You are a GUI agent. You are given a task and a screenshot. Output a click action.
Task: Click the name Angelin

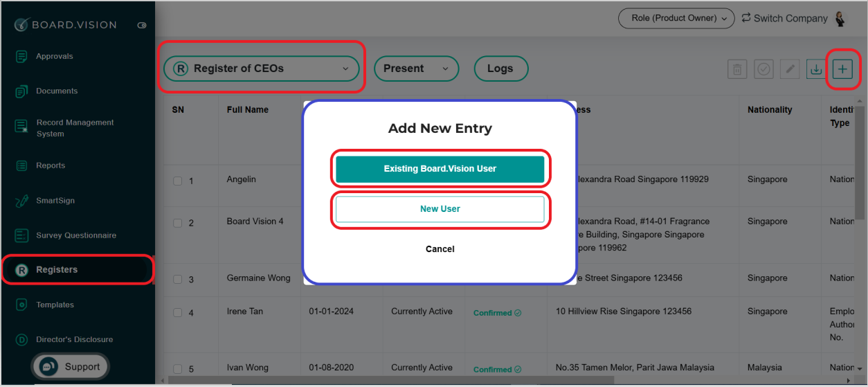tap(242, 179)
